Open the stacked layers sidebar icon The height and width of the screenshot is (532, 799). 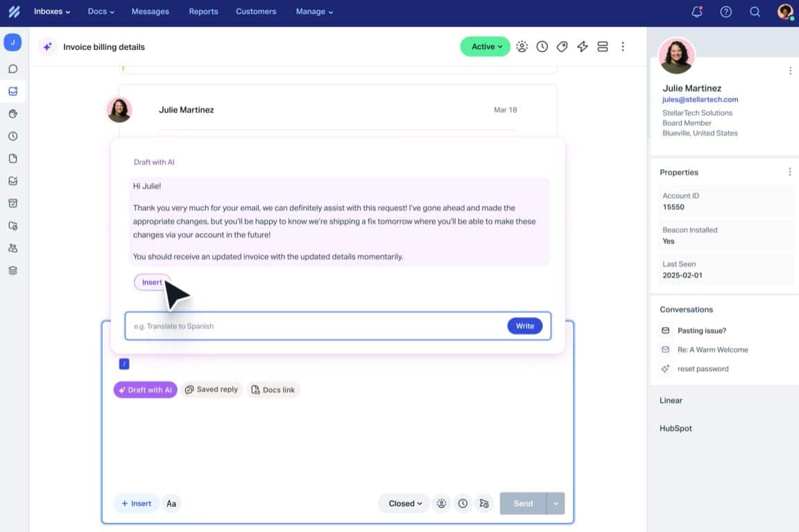[x=13, y=271]
